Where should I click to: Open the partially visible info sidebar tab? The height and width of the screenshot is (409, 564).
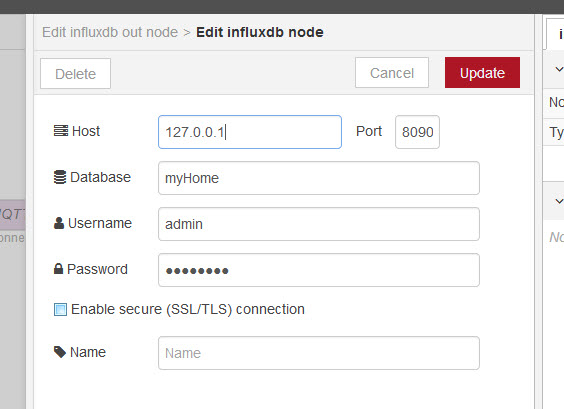pos(555,34)
